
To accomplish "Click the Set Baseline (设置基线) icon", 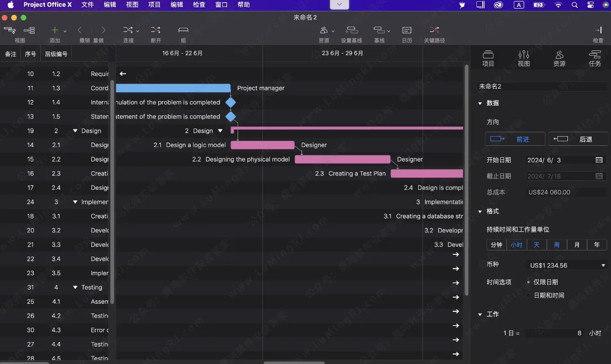I will pos(351,31).
